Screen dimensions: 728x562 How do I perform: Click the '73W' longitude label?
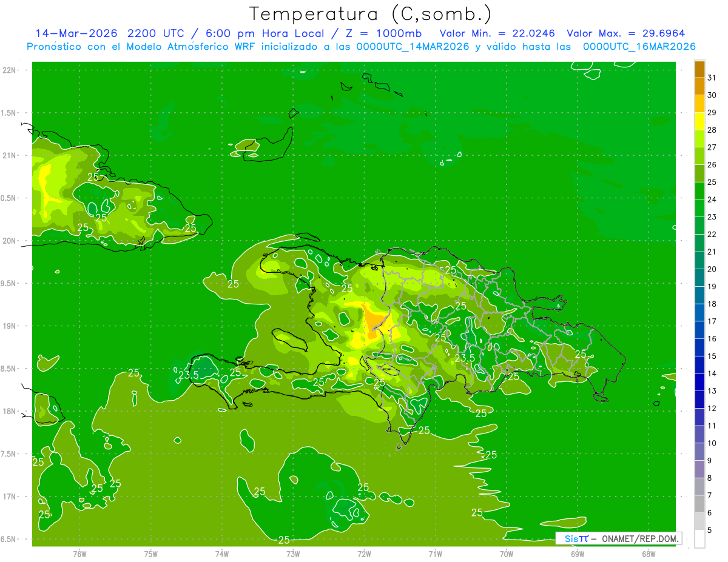[x=293, y=554]
